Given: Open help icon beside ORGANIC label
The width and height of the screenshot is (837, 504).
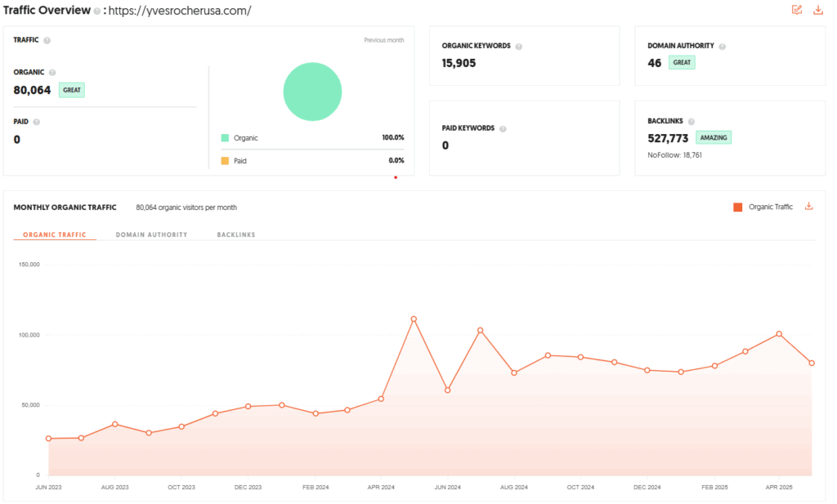Looking at the screenshot, I should pyautogui.click(x=52, y=73).
